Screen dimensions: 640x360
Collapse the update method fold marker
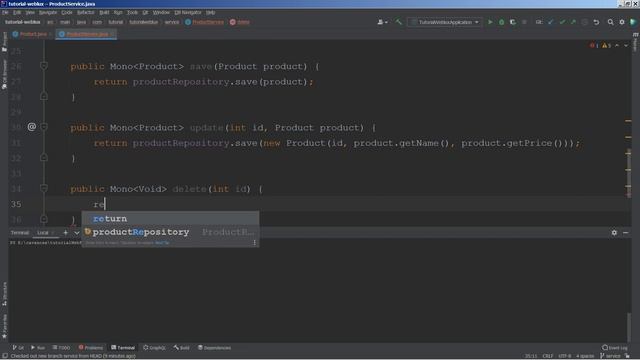tap(44, 127)
